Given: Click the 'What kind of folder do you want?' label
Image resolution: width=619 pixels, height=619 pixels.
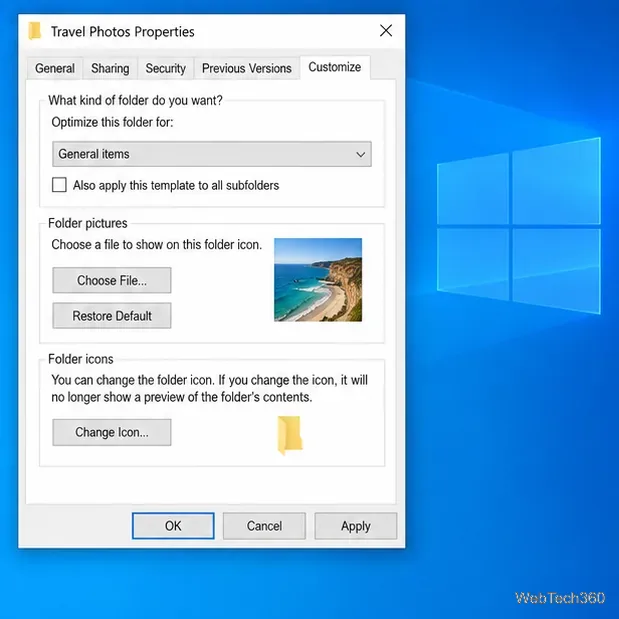Looking at the screenshot, I should click(x=135, y=100).
